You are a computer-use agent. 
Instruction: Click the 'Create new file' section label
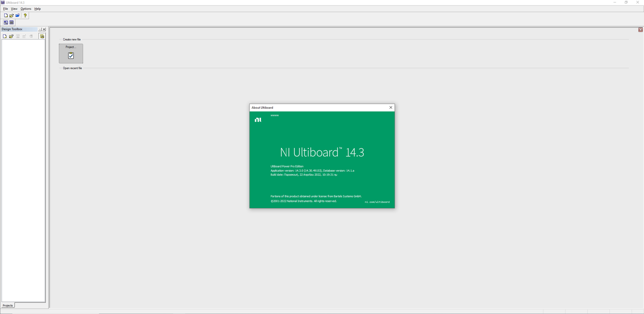coord(71,39)
